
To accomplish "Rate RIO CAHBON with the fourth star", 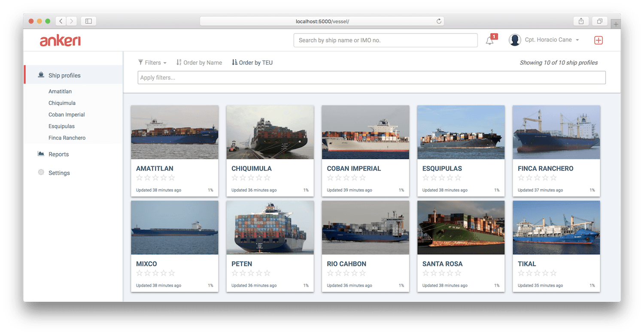I will coord(355,273).
